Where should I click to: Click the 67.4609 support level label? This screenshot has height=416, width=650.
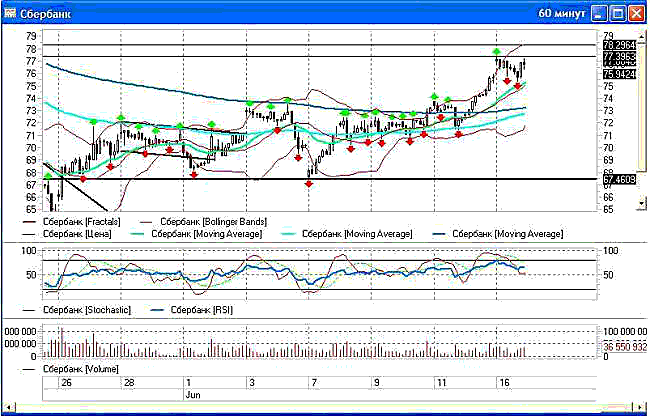619,180
